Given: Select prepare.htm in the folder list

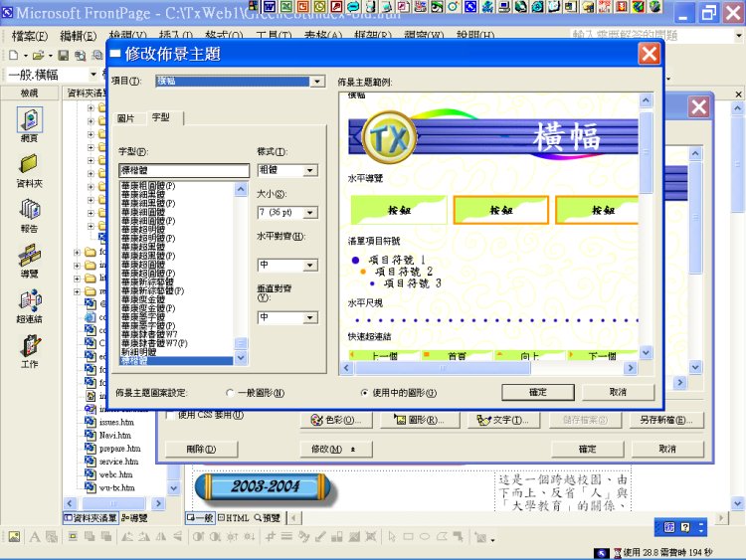Looking at the screenshot, I should coord(120,449).
